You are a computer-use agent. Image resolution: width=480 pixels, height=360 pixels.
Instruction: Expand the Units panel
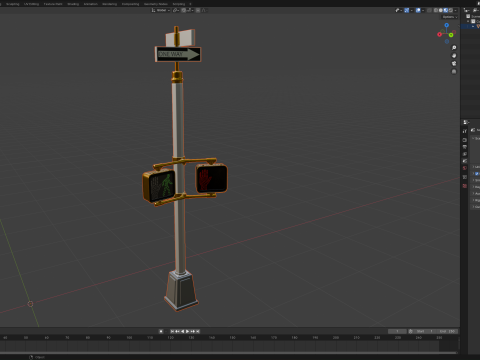tap(475, 167)
